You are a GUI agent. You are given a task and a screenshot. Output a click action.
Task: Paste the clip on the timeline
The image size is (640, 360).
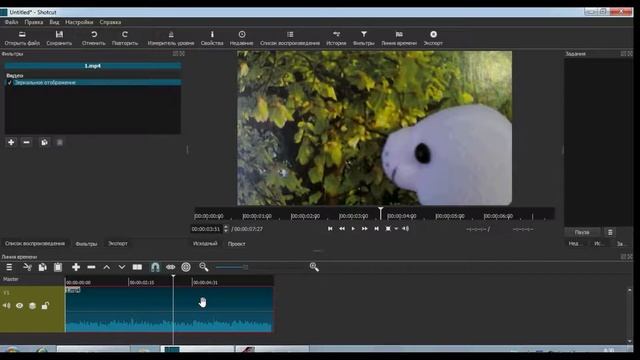coord(58,267)
